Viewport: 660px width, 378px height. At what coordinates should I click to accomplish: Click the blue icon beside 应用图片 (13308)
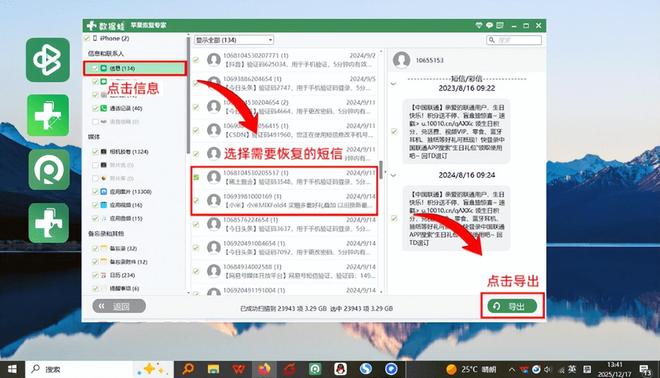pyautogui.click(x=104, y=192)
